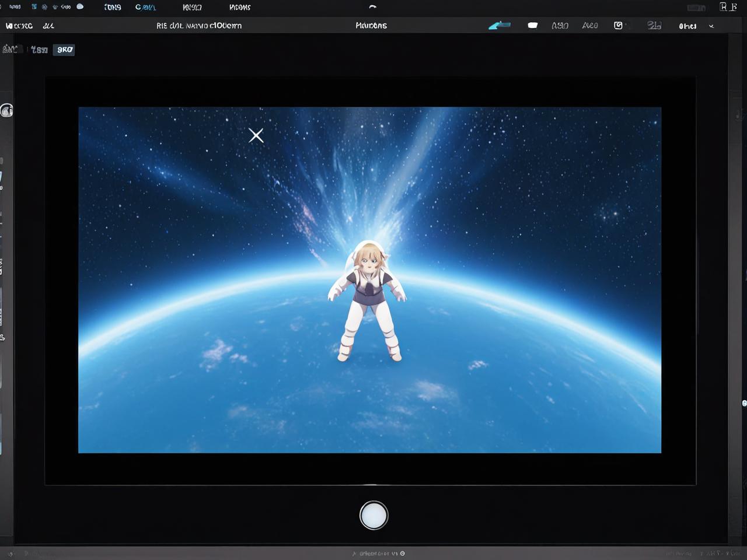This screenshot has width=747, height=560.
Task: Open the CAVL menu in the top bar
Action: pyautogui.click(x=145, y=7)
